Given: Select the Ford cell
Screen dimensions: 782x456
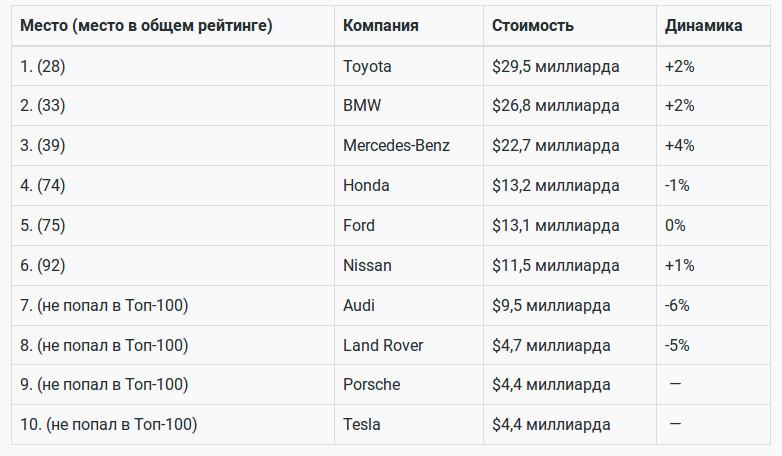Looking at the screenshot, I should 359,225.
